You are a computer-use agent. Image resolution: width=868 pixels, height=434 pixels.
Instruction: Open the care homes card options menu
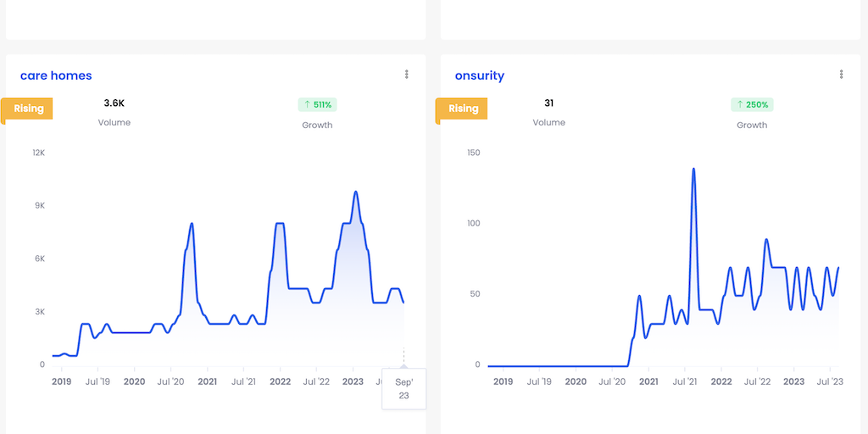407,75
